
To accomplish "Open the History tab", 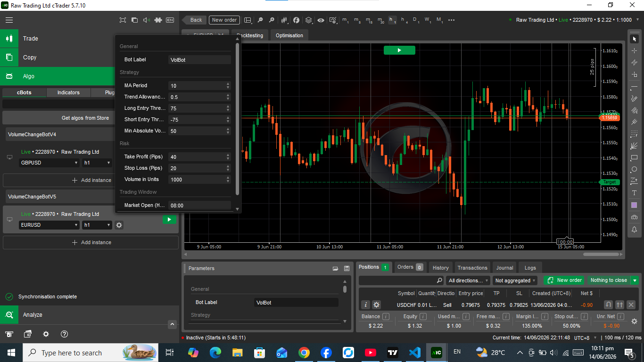I will 441,268.
